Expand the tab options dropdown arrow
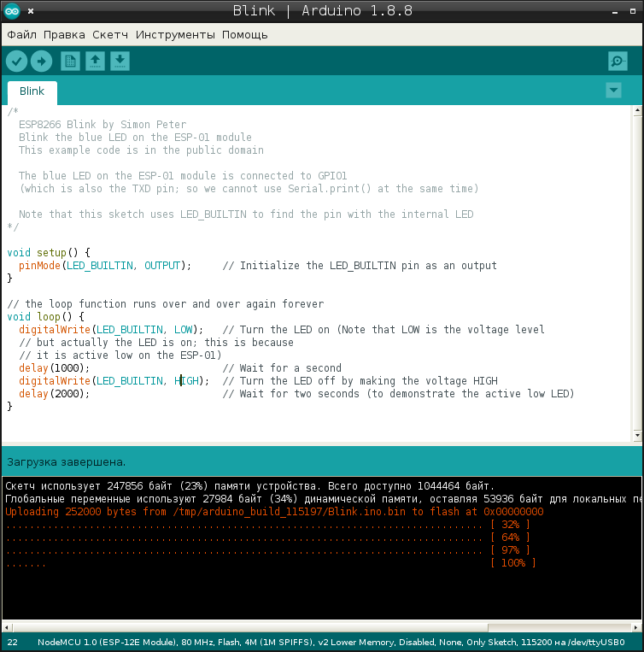Screen dimensions: 644x652 tap(613, 91)
